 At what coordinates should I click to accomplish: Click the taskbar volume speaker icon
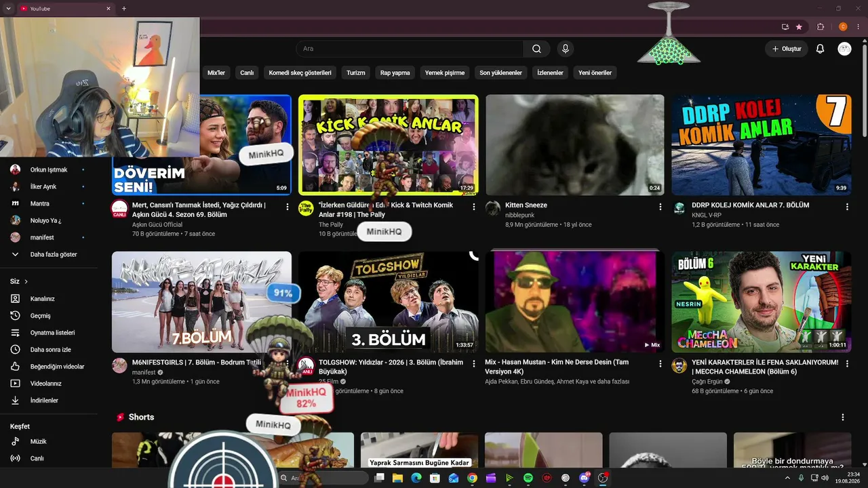pos(826,478)
